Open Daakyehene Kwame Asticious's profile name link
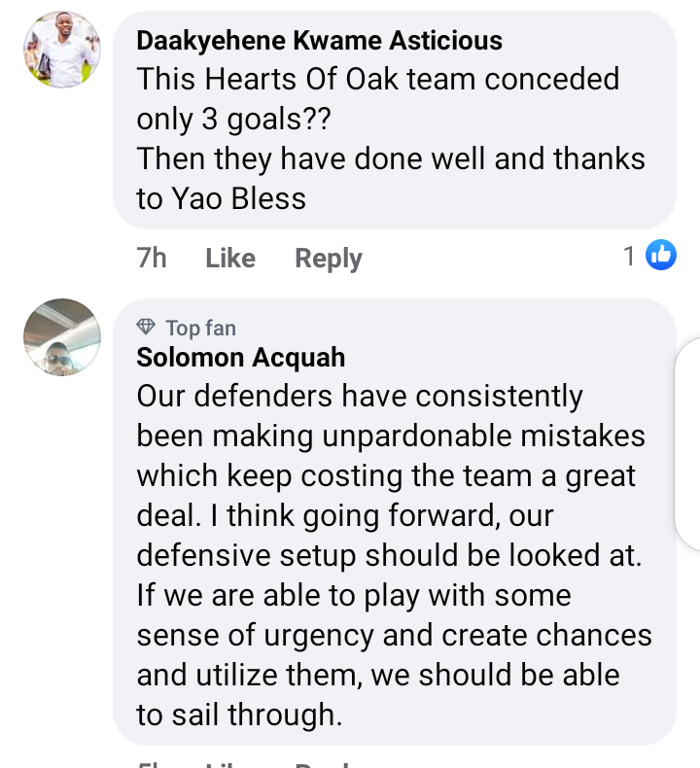Screen dimensions: 700x768 tap(319, 41)
